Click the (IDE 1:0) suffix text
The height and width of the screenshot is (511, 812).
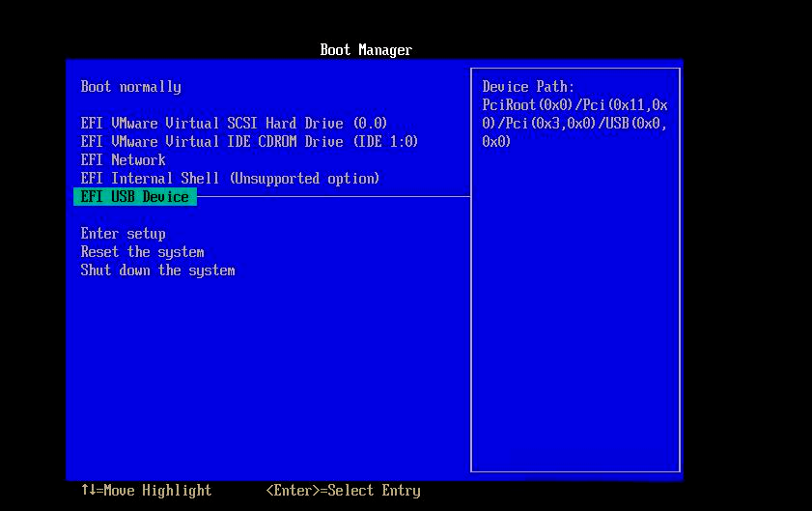point(384,142)
